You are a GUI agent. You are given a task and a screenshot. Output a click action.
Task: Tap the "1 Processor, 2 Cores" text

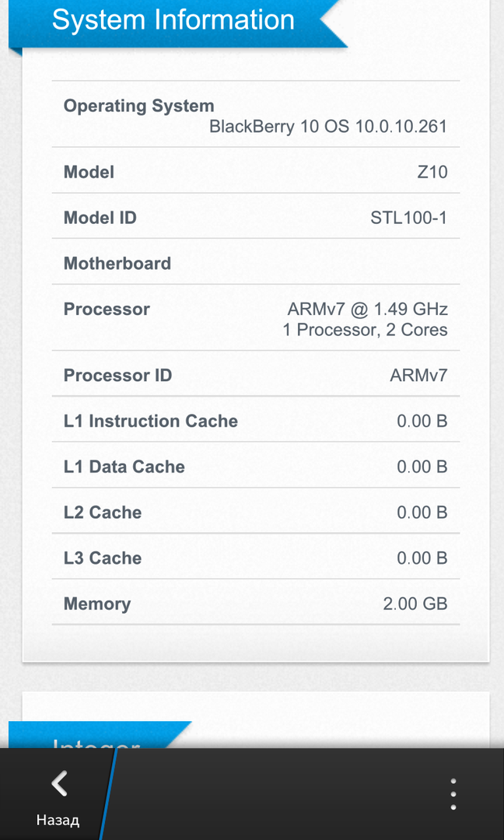point(365,330)
